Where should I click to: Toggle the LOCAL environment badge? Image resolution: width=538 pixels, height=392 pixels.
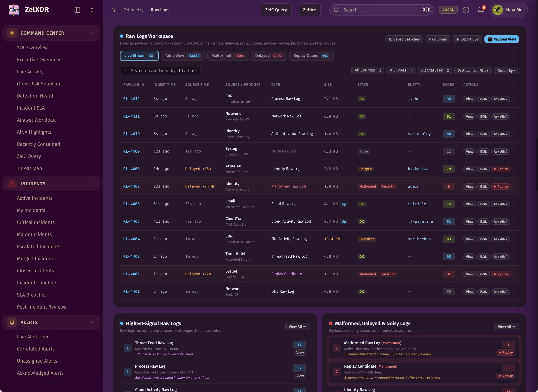point(448,10)
